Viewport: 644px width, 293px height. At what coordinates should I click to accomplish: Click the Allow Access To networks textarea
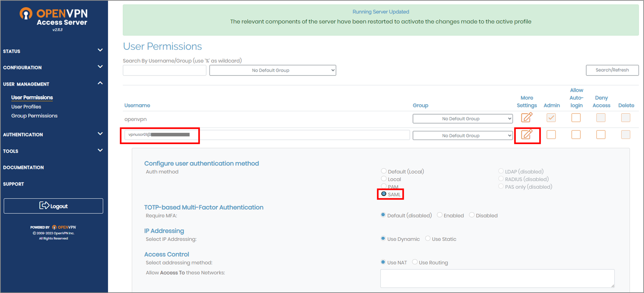click(497, 278)
